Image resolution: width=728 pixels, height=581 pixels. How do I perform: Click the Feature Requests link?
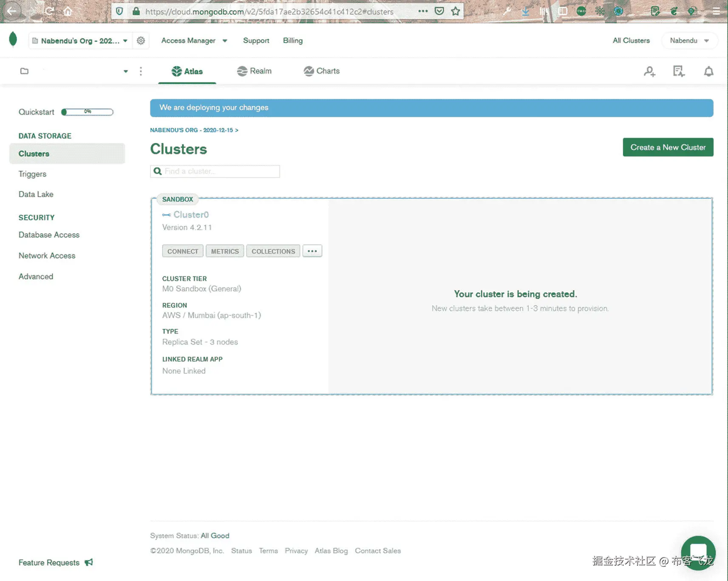click(x=49, y=563)
